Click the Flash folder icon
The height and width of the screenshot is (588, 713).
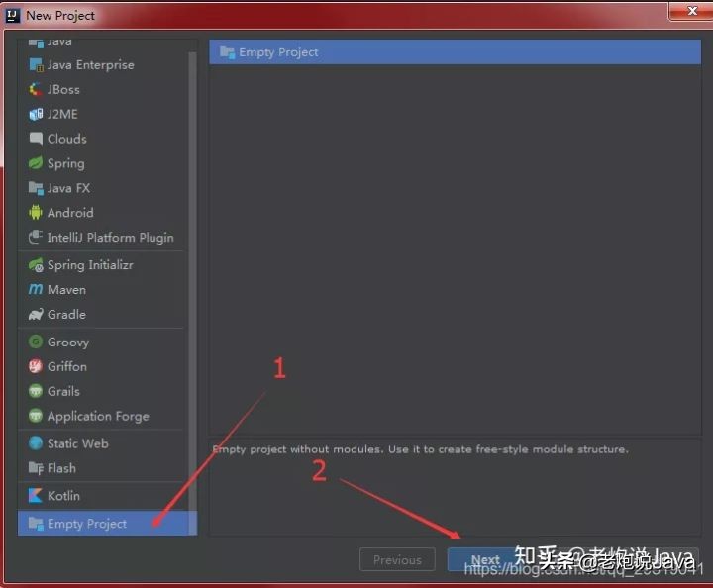36,467
